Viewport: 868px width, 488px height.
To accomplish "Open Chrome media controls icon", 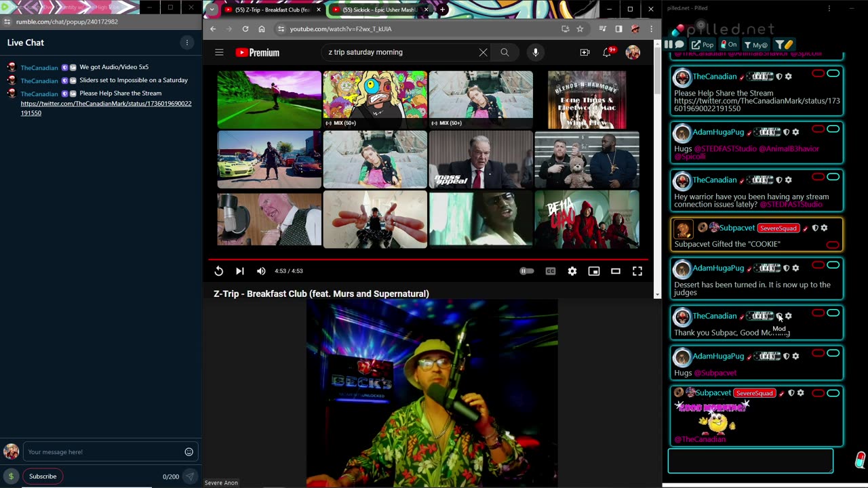I will pyautogui.click(x=602, y=29).
